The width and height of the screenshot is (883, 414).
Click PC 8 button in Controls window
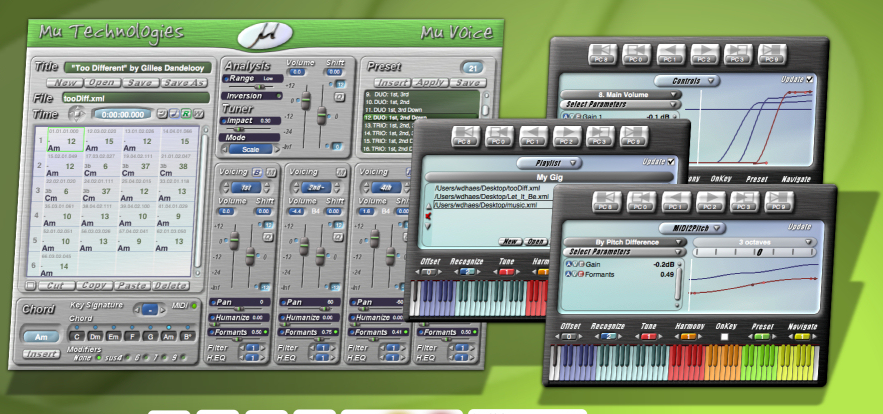click(603, 55)
